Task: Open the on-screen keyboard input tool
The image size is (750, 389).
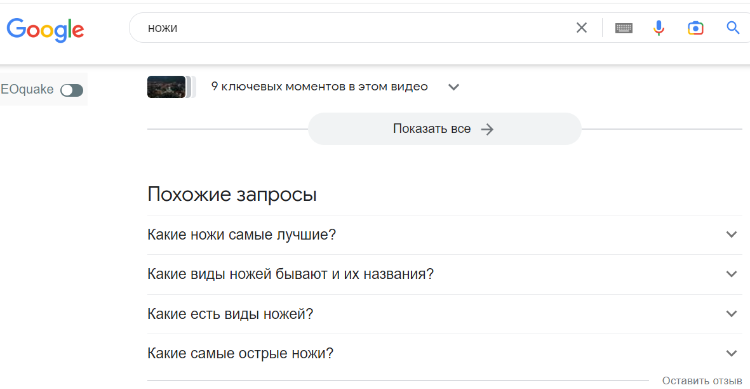Action: point(624,28)
